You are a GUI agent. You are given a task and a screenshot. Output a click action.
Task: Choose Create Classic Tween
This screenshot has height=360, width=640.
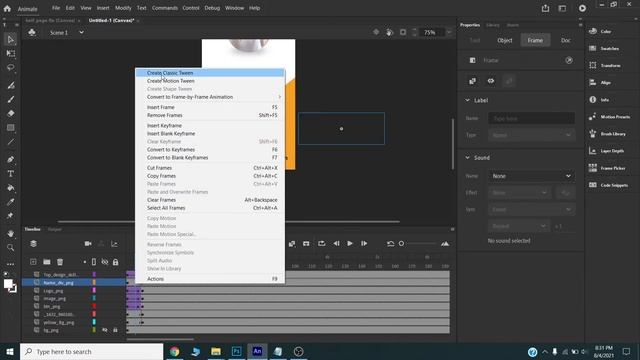(210, 73)
